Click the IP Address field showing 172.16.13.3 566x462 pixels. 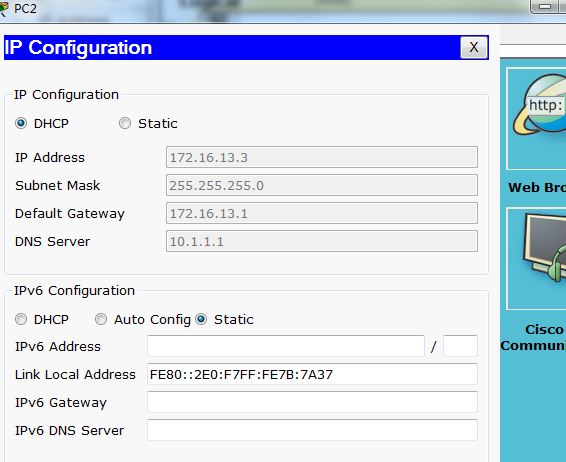(322, 157)
